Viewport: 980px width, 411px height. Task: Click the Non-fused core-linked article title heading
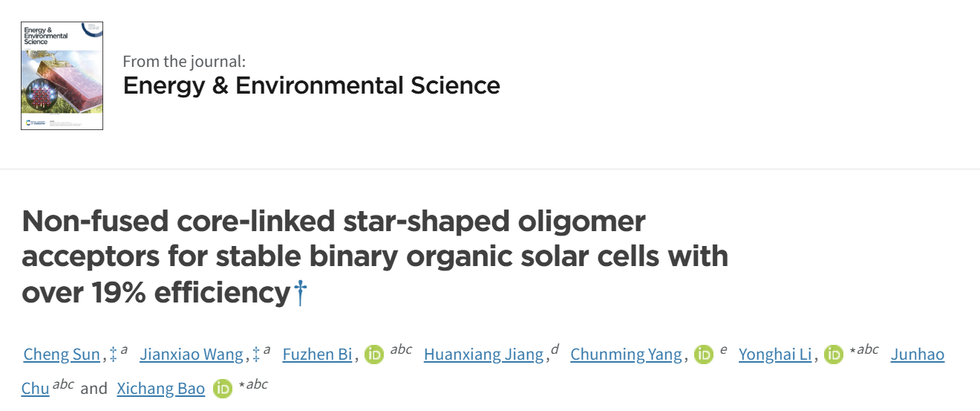375,256
